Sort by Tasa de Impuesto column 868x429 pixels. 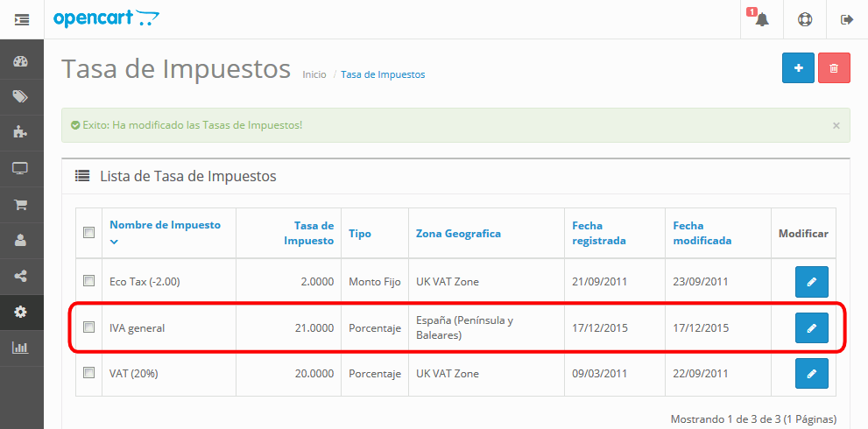pos(309,233)
